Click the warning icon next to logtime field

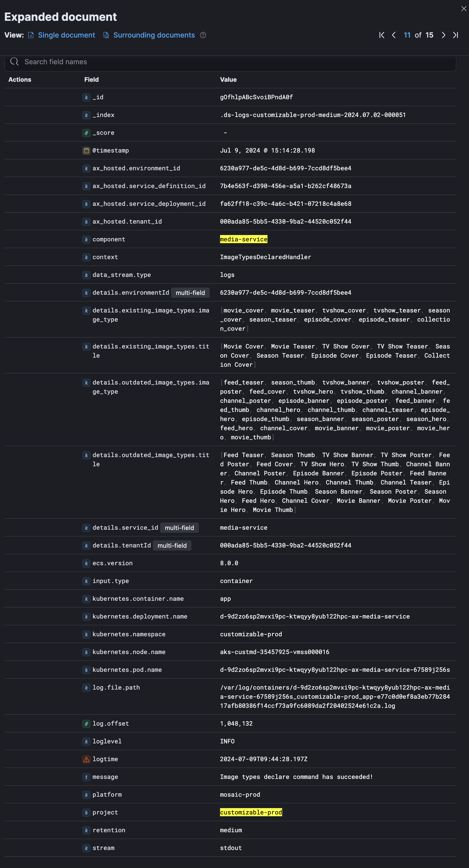[x=86, y=759]
